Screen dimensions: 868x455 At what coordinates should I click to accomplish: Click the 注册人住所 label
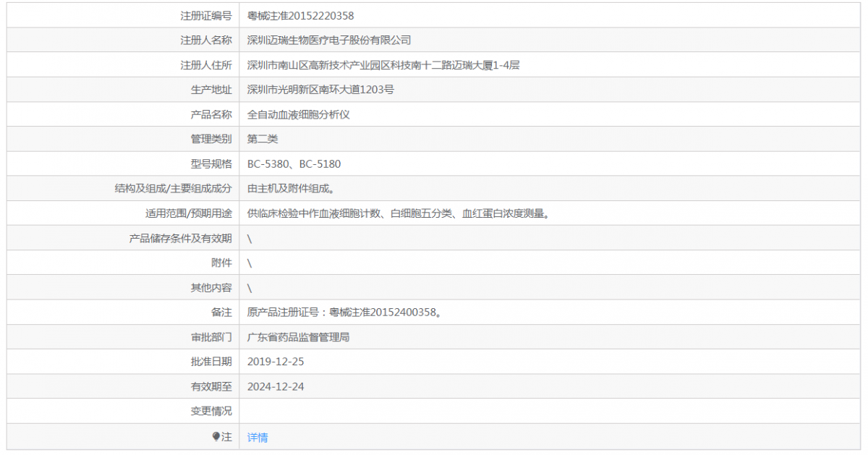coord(206,65)
